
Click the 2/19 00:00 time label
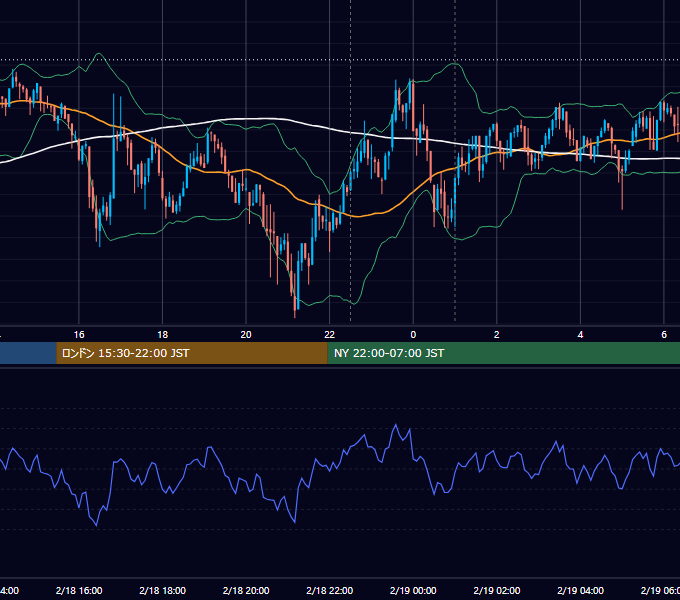(413, 590)
